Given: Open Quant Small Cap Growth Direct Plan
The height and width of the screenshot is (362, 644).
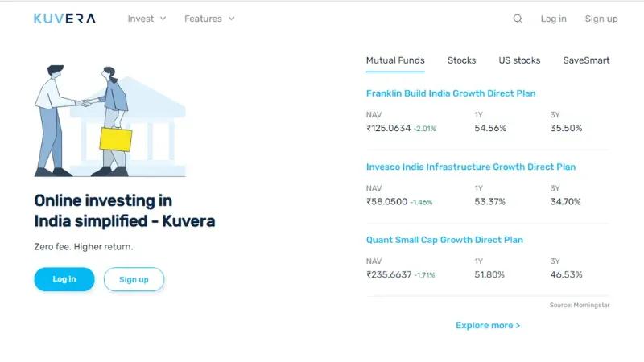Looking at the screenshot, I should (x=444, y=240).
